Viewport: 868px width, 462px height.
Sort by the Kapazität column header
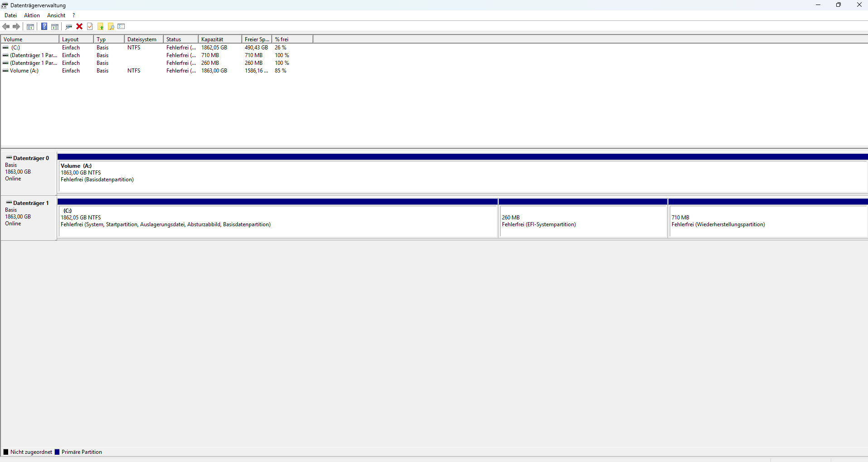pyautogui.click(x=220, y=39)
